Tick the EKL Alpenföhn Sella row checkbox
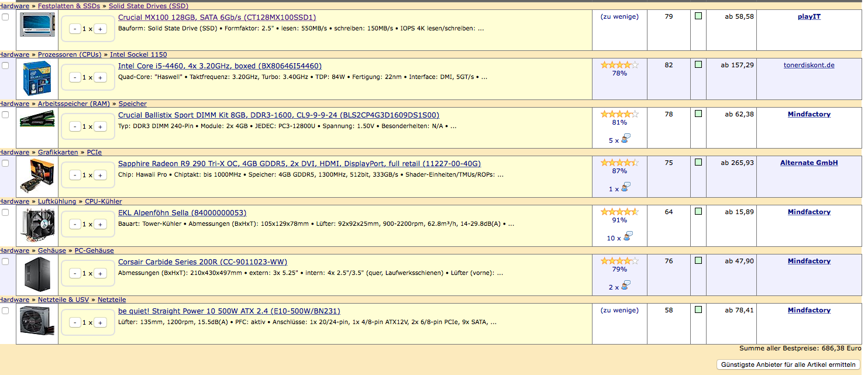This screenshot has height=375, width=868. pyautogui.click(x=5, y=212)
